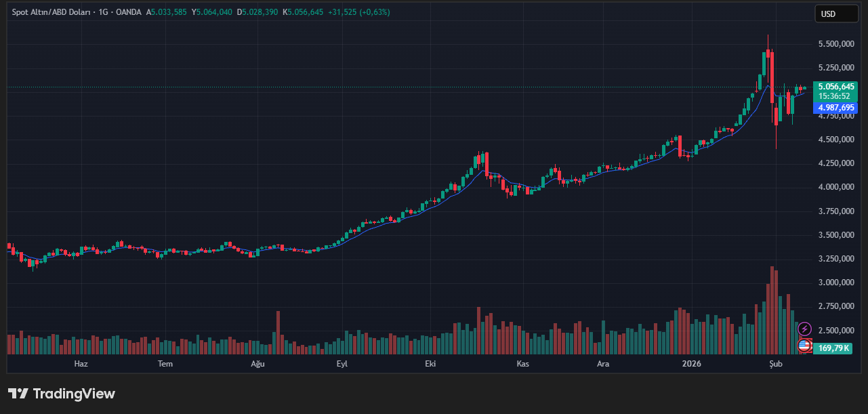Click the Şub label on time axis

(776, 364)
